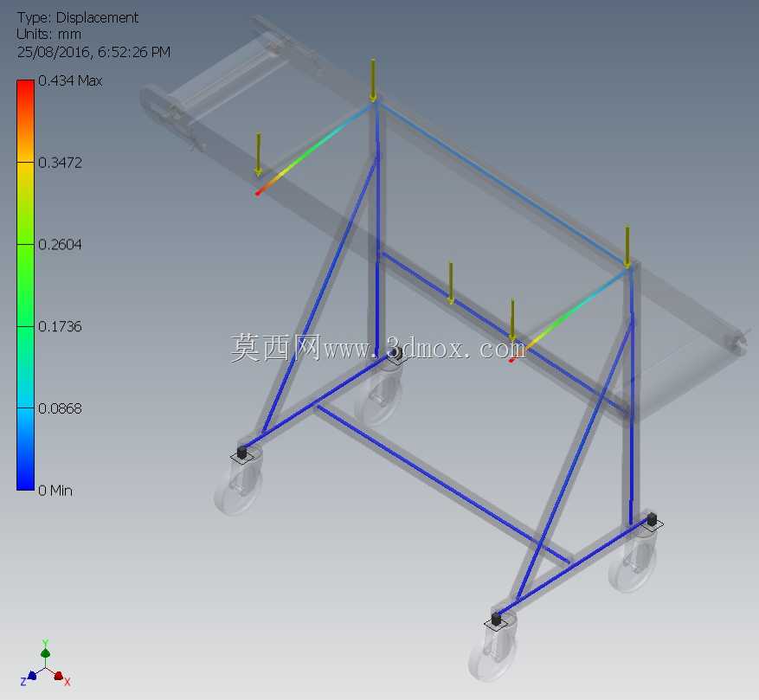The width and height of the screenshot is (759, 700).
Task: Click the blue Z axis arrow of triad
Action: pos(32,675)
